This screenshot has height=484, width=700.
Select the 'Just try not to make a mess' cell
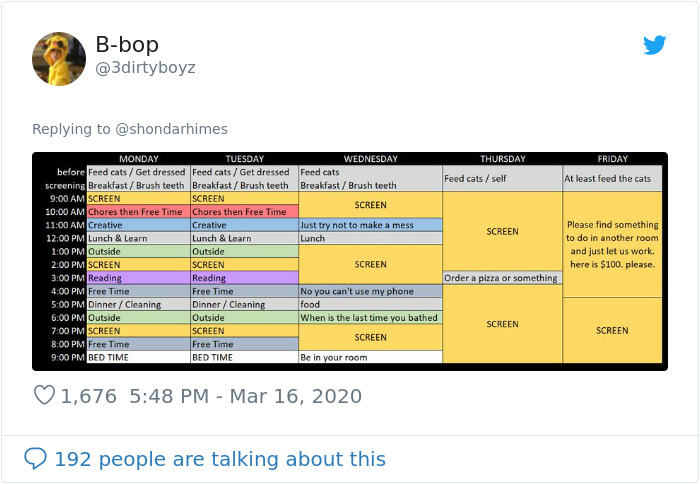370,225
